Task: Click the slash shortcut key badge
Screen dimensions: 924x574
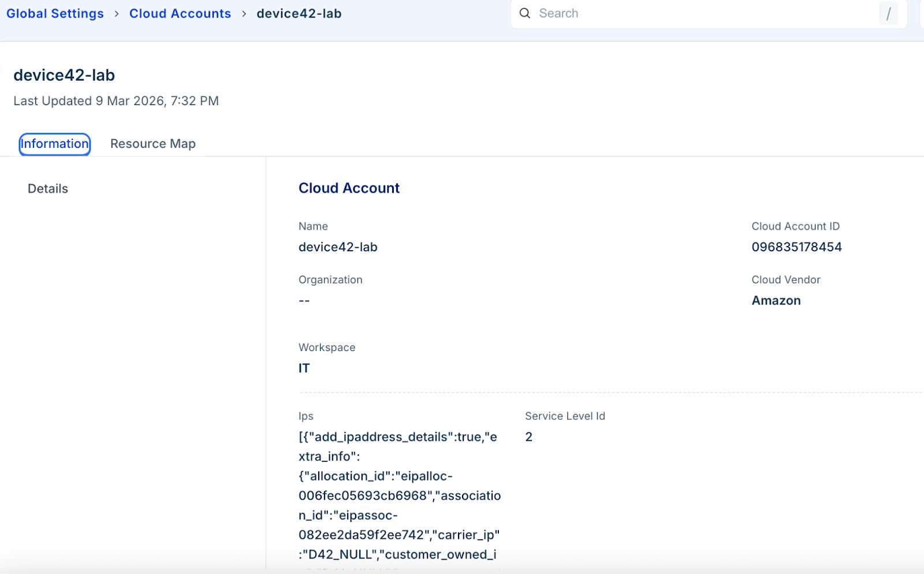Action: [888, 13]
